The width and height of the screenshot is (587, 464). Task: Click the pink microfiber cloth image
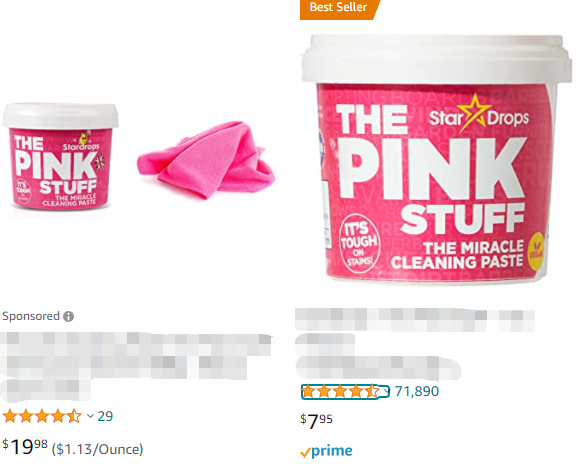[x=206, y=160]
